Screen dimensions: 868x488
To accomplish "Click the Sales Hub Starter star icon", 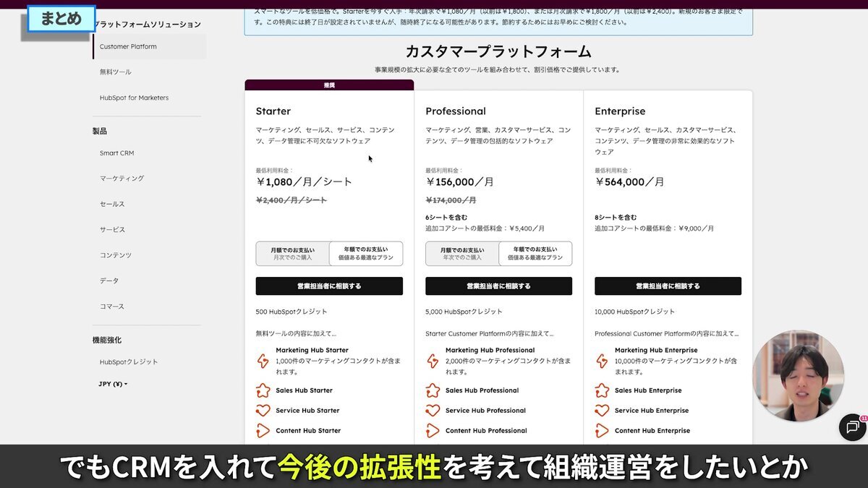I will pyautogui.click(x=263, y=390).
